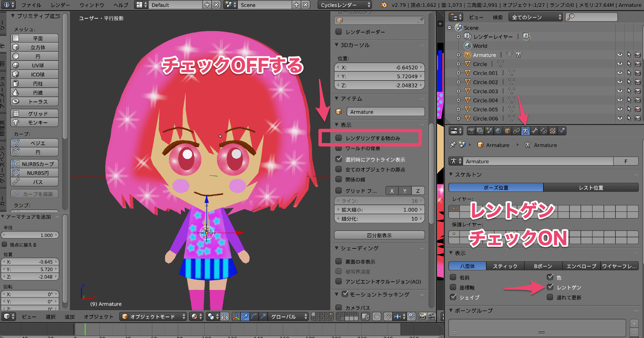Open the Texture checker properties tab
The height and width of the screenshot is (338, 644).
tap(553, 131)
